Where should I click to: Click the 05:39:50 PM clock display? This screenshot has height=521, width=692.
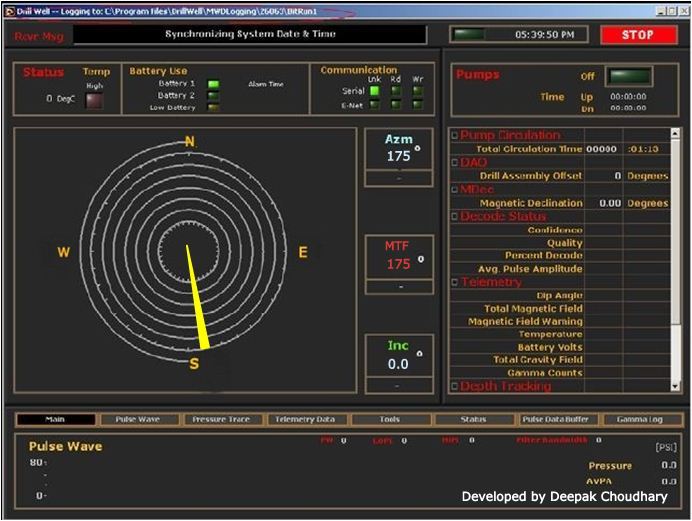(545, 34)
